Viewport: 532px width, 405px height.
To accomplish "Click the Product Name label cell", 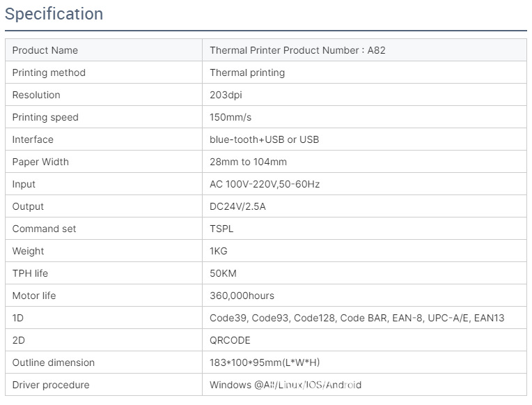I will pos(45,50).
